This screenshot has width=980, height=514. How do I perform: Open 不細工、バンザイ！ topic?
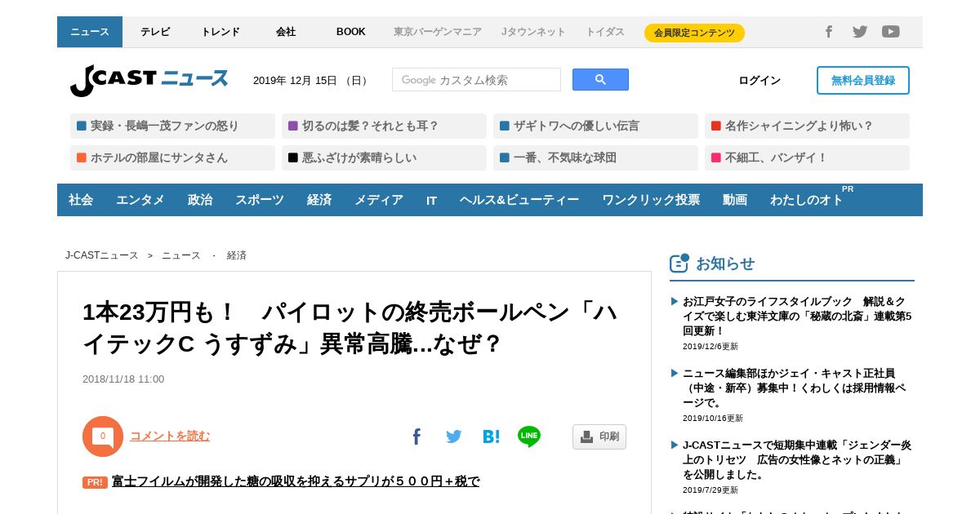pyautogui.click(x=807, y=157)
